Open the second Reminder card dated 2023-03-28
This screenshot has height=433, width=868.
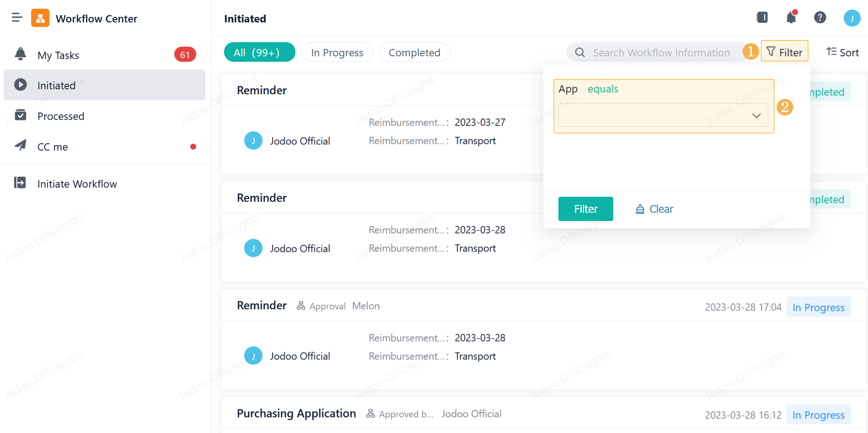coord(262,198)
